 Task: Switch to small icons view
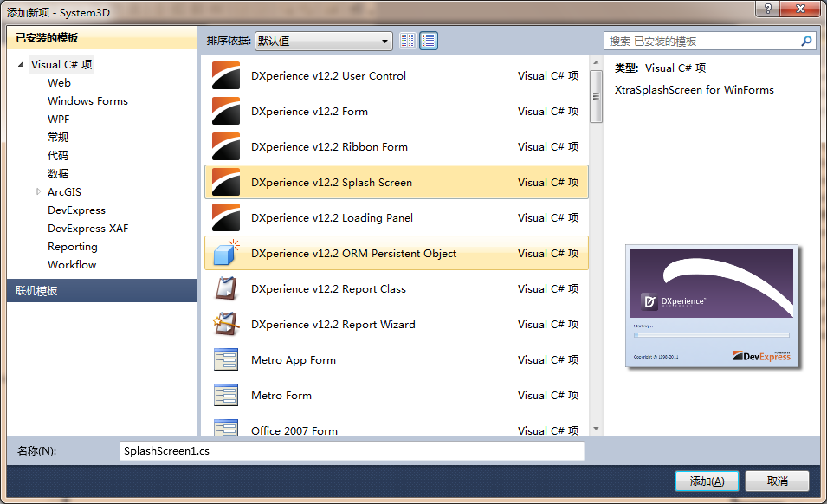(408, 41)
